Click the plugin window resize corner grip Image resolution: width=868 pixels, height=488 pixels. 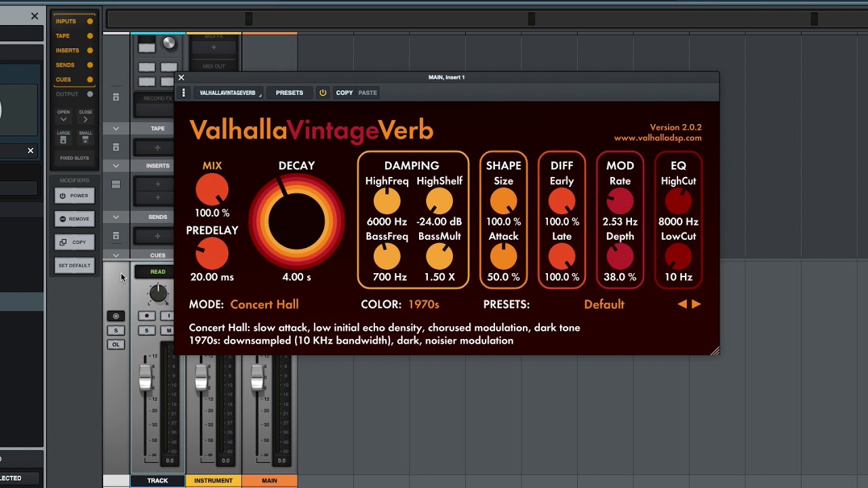(x=715, y=350)
